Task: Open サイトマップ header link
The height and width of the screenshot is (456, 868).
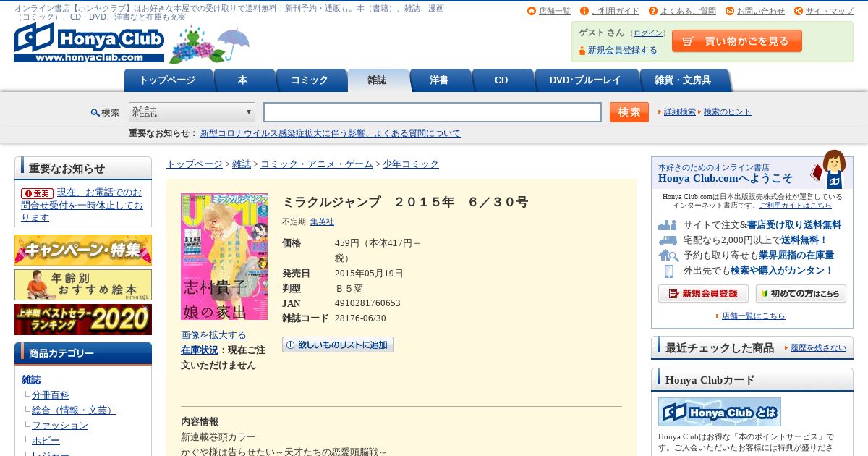Action: 830,11
